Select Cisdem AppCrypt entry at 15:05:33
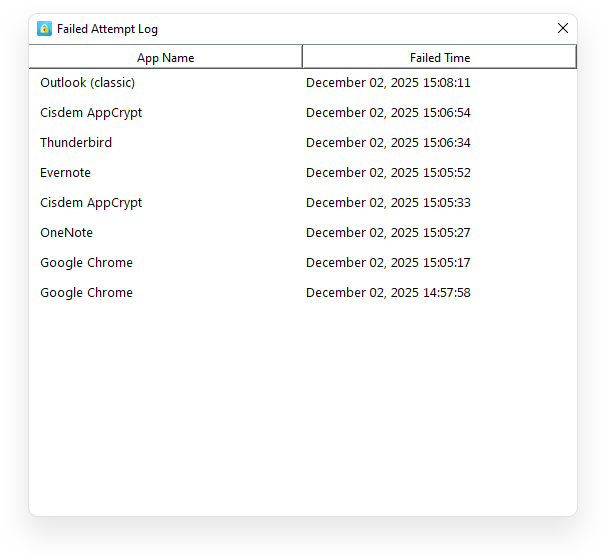Viewport: 606px width, 560px height. [x=91, y=203]
